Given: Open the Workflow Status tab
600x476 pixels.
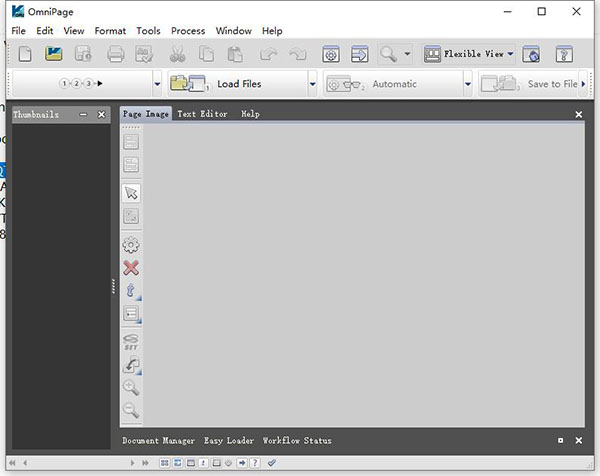Looking at the screenshot, I should (297, 441).
